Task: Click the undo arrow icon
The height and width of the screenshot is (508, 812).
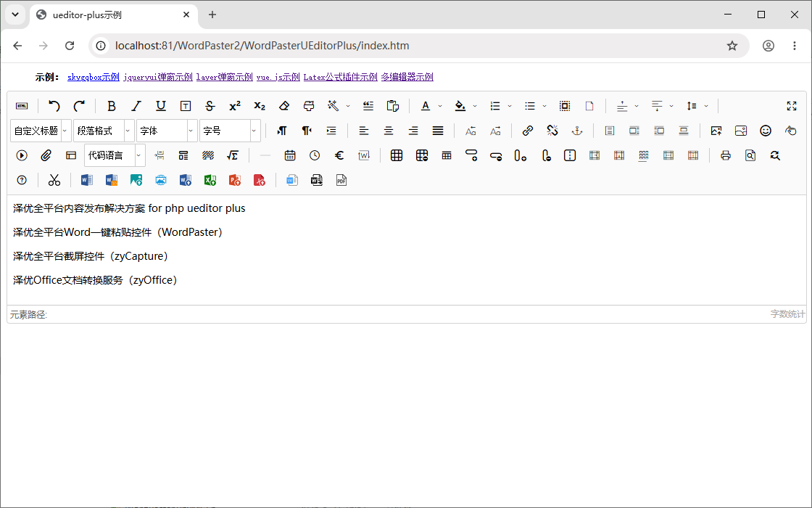Action: tap(54, 106)
